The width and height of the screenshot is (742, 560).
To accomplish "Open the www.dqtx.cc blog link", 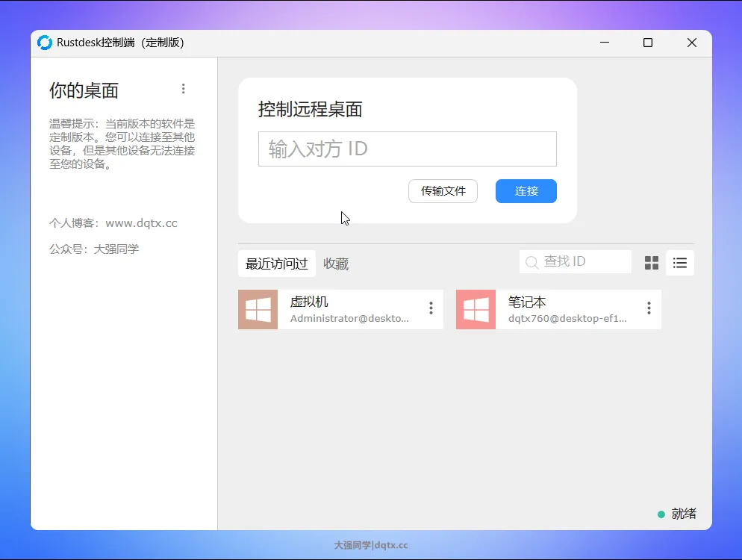I will click(x=141, y=223).
